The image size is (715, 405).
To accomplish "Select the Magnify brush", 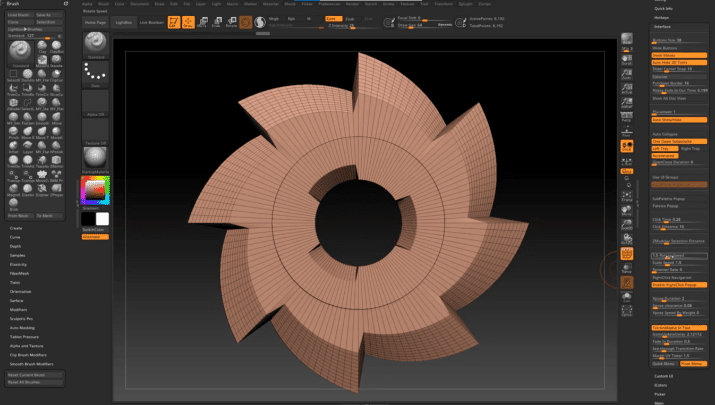I will coord(13,190).
